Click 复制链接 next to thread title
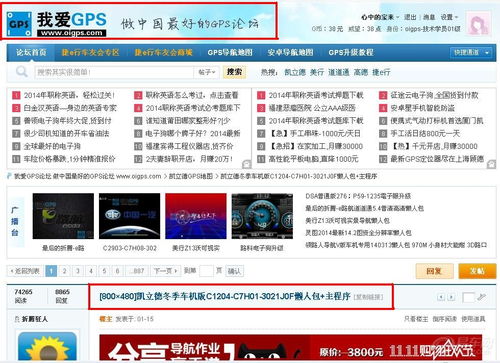Viewport: 500px width, 363px height. [368, 297]
